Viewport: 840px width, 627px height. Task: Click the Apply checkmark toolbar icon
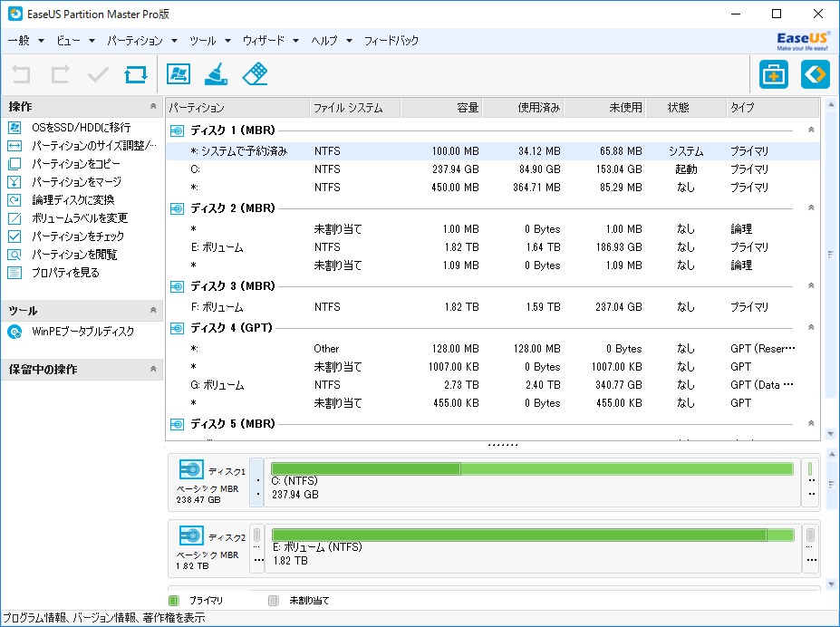(98, 74)
